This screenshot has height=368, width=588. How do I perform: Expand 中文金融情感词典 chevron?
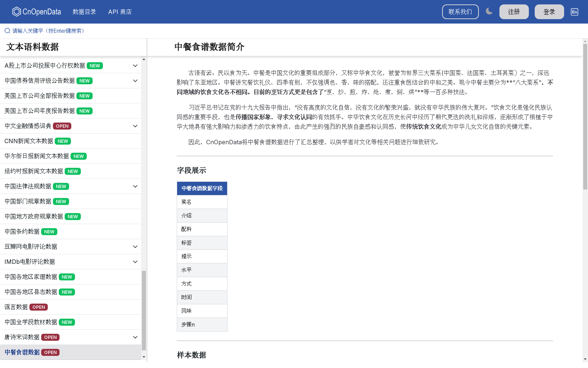pos(135,126)
